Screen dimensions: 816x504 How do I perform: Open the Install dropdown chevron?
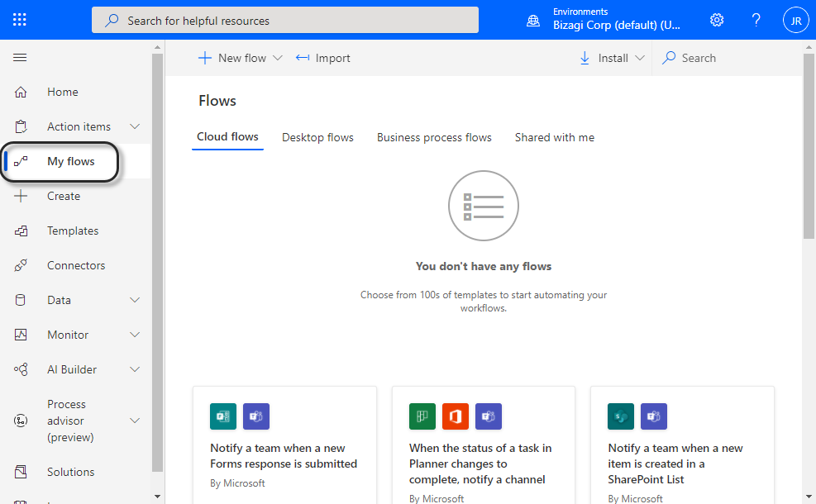pyautogui.click(x=640, y=59)
